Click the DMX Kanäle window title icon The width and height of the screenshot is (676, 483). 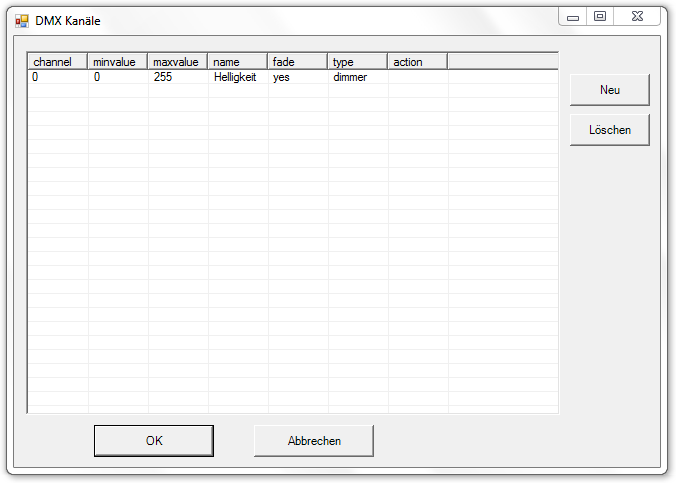tap(21, 20)
